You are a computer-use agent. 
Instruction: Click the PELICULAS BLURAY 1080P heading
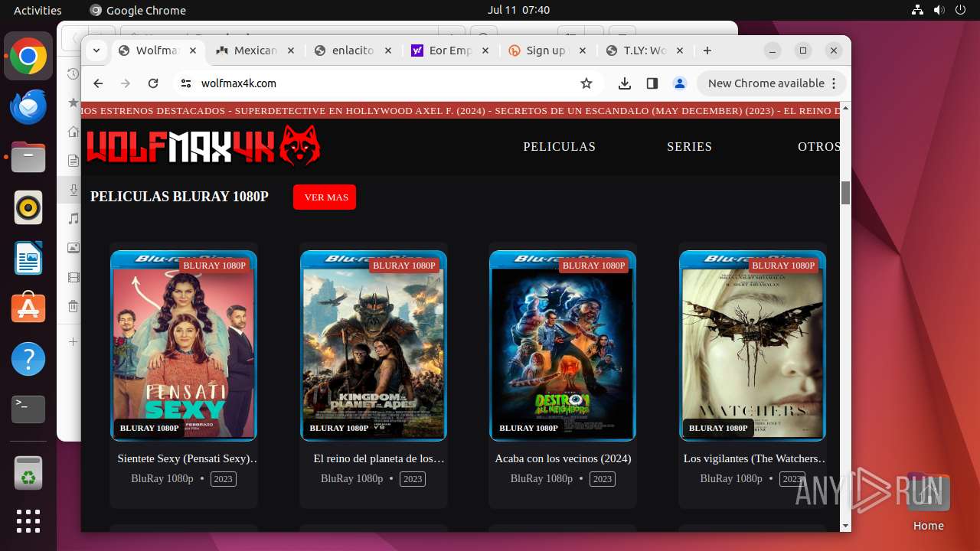179,197
